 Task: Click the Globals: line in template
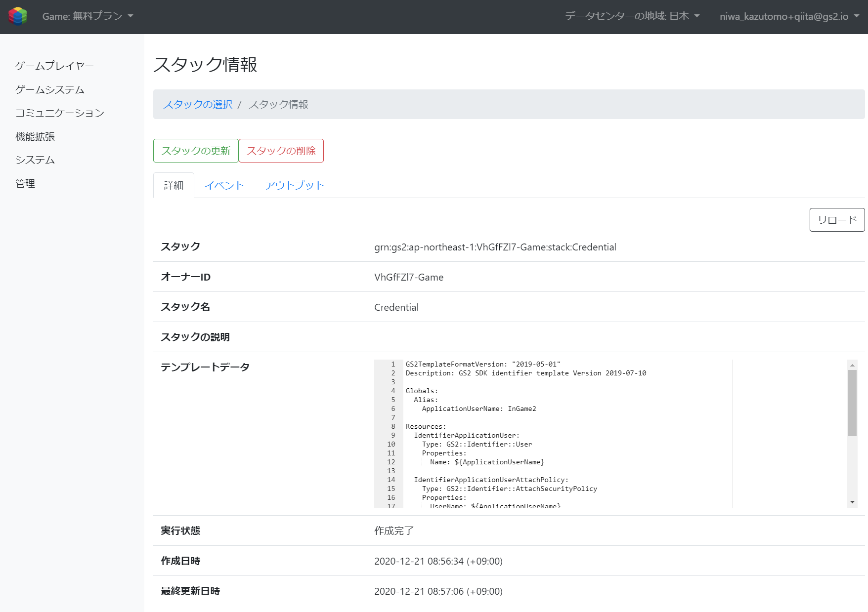pyautogui.click(x=422, y=391)
